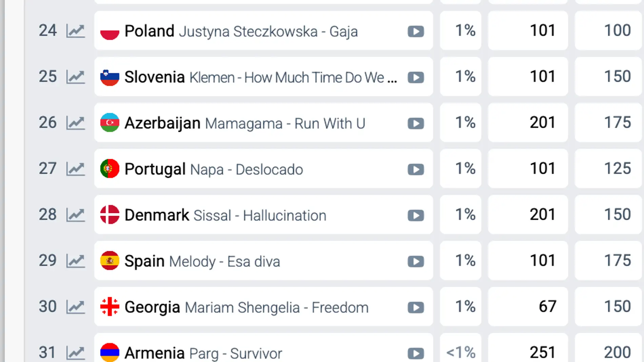Play Portugal's Deslocado video
The image size is (644, 362).
416,169
